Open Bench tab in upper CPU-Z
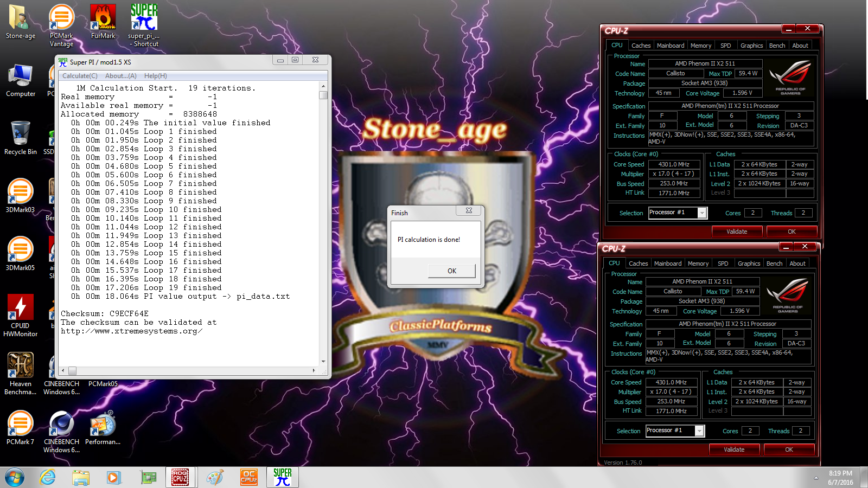This screenshot has width=868, height=488. pos(777,46)
